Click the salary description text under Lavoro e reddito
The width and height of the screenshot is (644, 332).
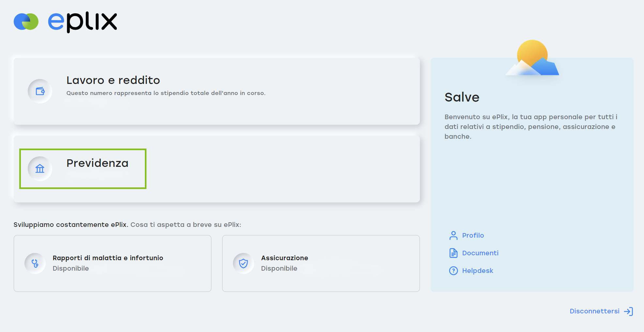(x=166, y=93)
